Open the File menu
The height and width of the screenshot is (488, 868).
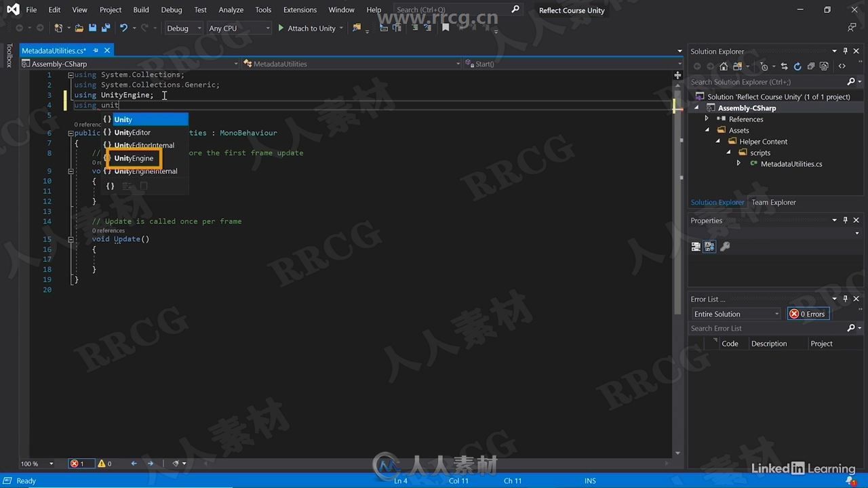pos(31,9)
